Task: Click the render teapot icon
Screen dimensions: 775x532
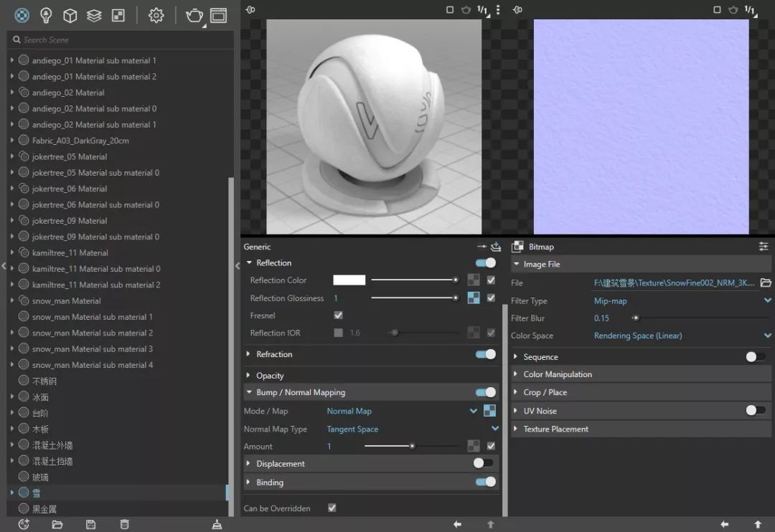Action: [194, 15]
